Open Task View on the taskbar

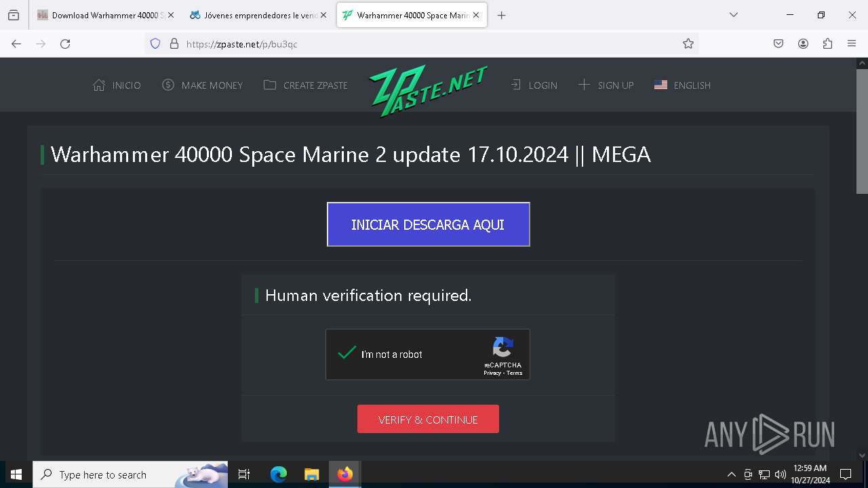244,474
